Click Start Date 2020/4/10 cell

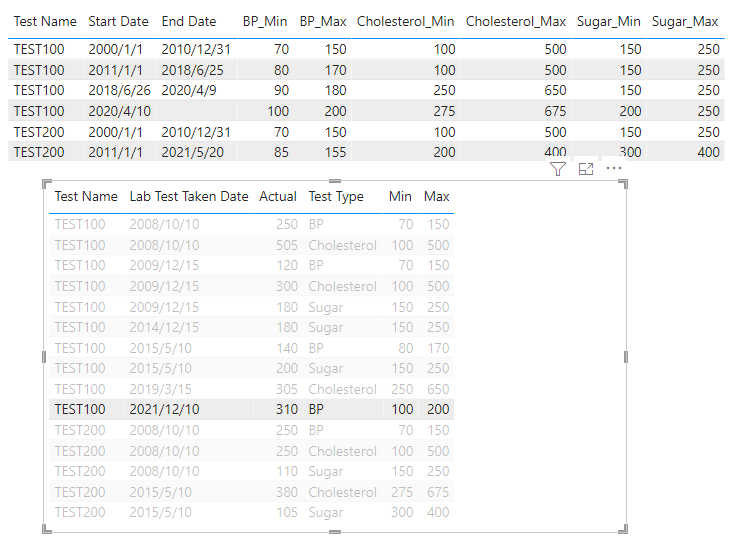click(x=119, y=111)
